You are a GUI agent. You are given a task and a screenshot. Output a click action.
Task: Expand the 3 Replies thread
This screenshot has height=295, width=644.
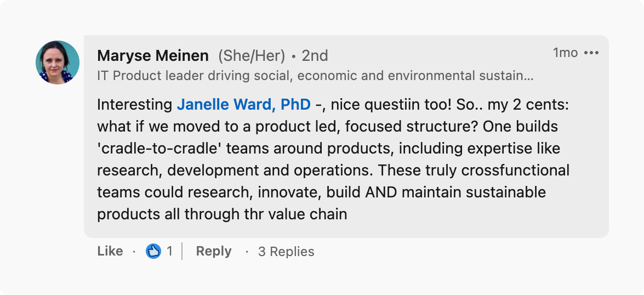286,252
